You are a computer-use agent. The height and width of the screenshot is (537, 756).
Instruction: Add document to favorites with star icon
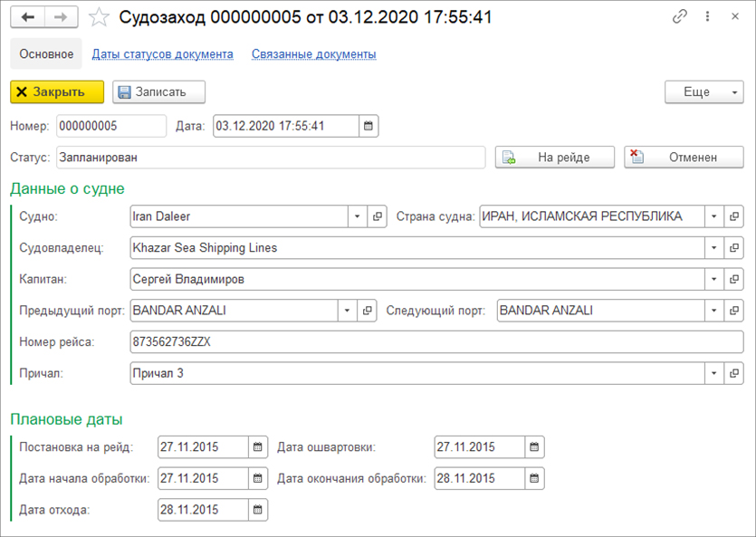(100, 17)
